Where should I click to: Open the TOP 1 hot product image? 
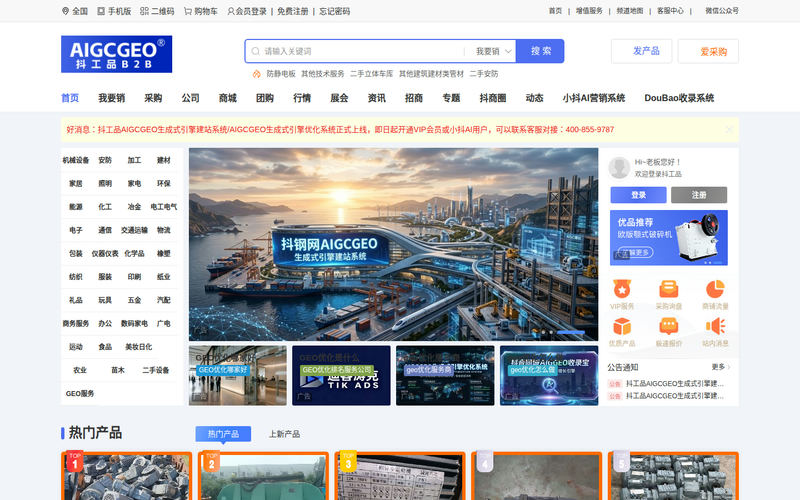tap(127, 477)
